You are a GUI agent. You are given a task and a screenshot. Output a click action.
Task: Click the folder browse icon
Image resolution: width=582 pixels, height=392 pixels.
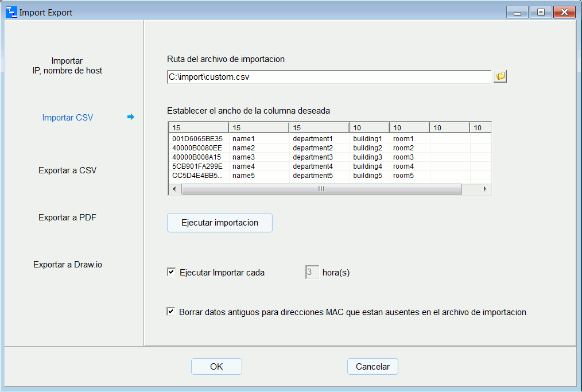pos(500,76)
